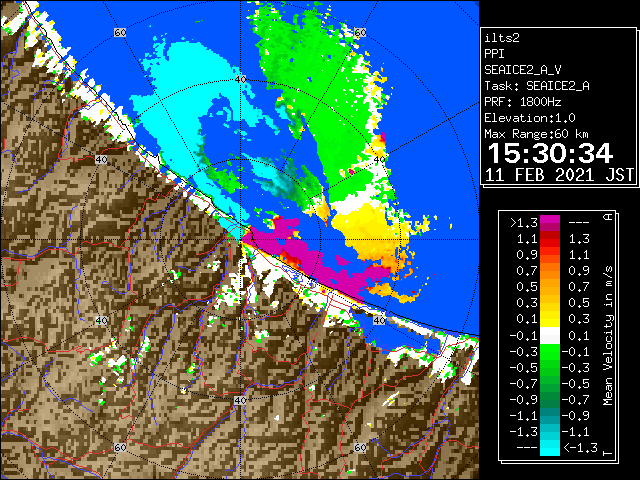The height and width of the screenshot is (480, 640).
Task: Select the letter "A" atop the legend
Action: click(x=608, y=217)
